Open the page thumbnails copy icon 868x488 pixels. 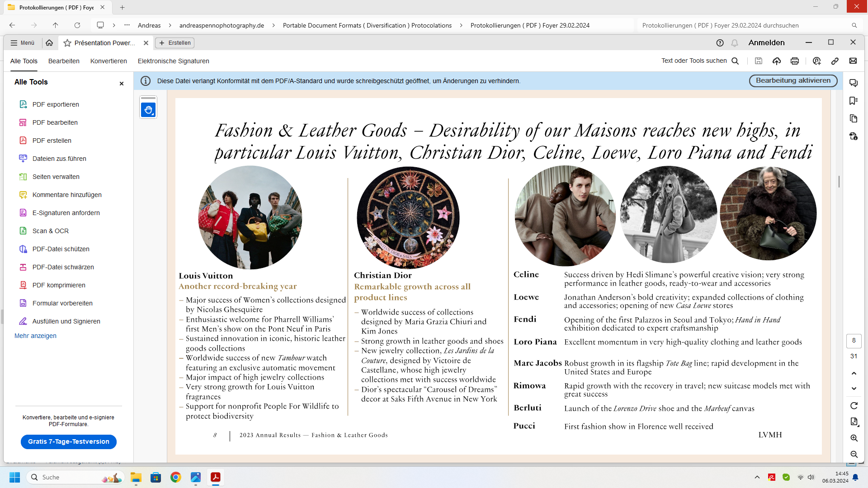(854, 118)
